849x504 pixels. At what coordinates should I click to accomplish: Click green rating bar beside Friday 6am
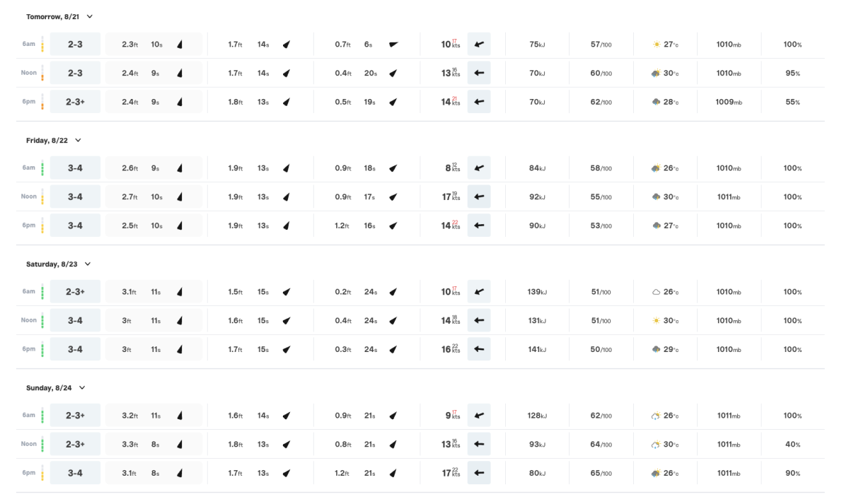[x=42, y=168]
